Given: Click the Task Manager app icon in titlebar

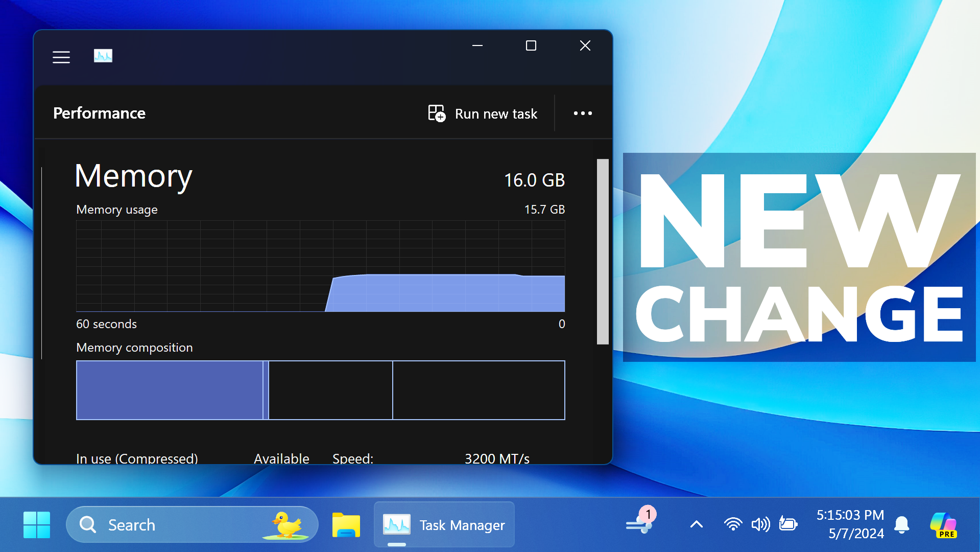Looking at the screenshot, I should [x=103, y=56].
